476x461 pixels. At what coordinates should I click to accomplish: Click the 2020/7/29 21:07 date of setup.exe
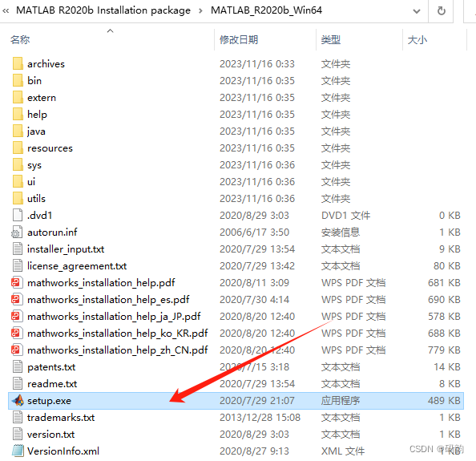256,401
